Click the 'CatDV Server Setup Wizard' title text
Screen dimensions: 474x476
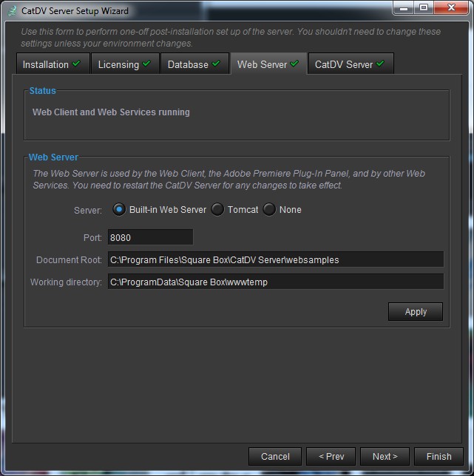[x=75, y=11]
